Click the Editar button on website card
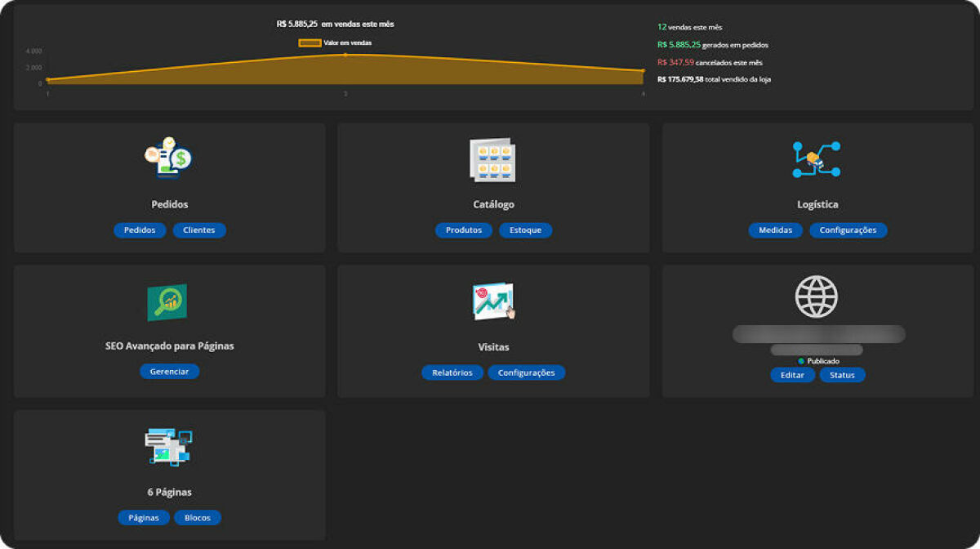 (791, 374)
